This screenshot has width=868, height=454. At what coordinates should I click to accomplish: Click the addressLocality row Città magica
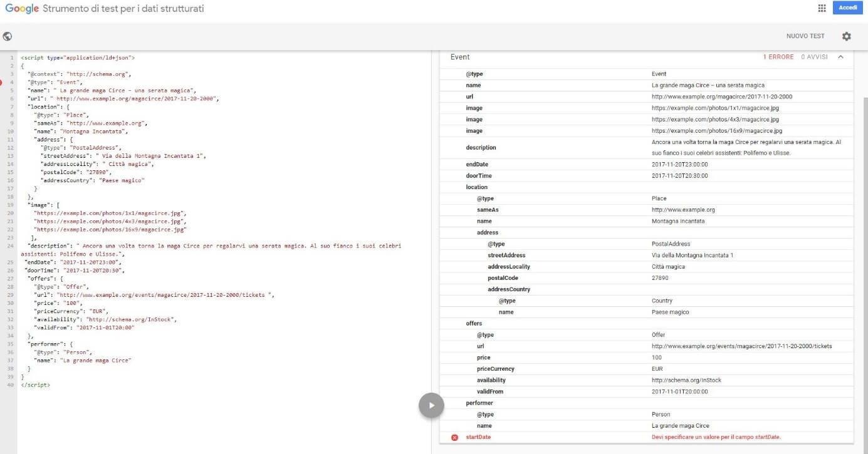[646, 267]
